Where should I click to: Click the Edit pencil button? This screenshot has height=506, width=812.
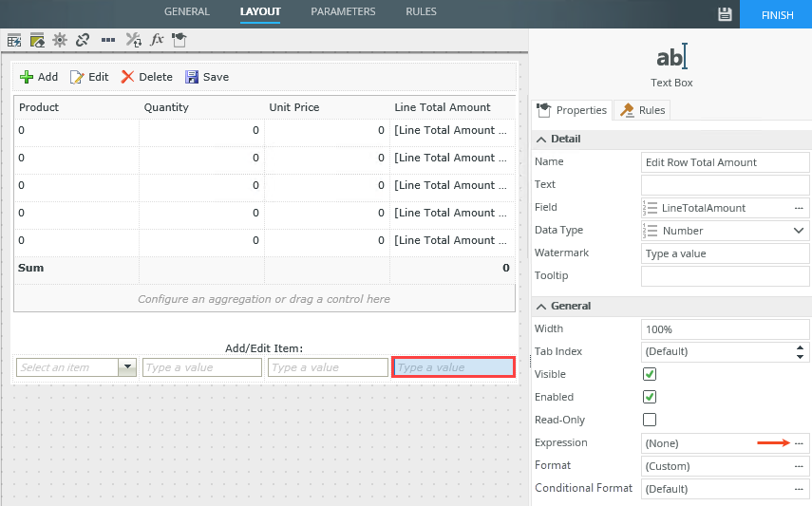(x=89, y=77)
